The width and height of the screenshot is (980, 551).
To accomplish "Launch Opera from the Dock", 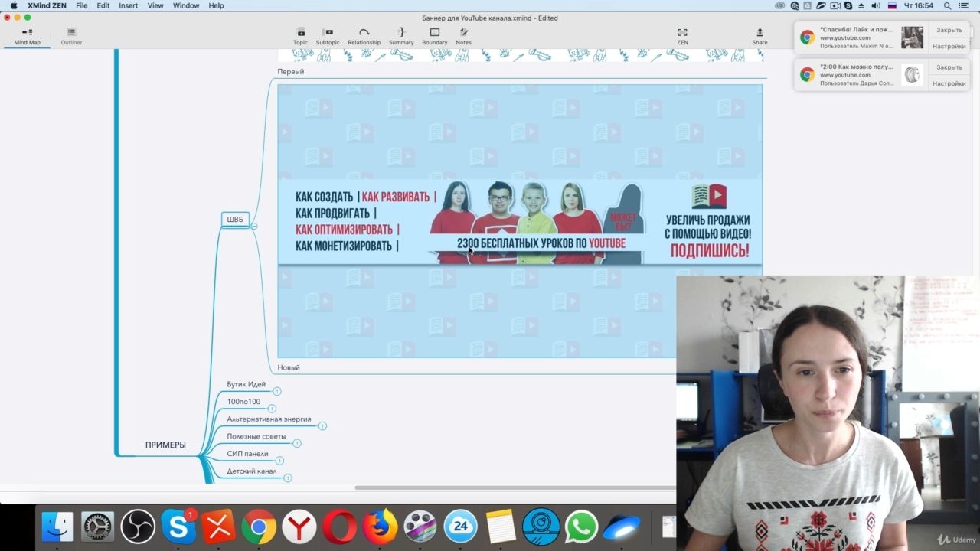I will [339, 527].
